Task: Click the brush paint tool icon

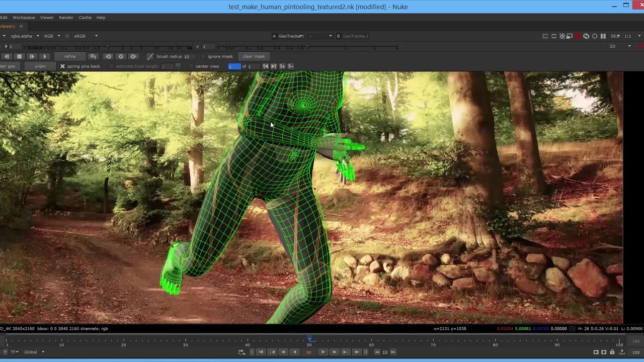Action: [150, 56]
